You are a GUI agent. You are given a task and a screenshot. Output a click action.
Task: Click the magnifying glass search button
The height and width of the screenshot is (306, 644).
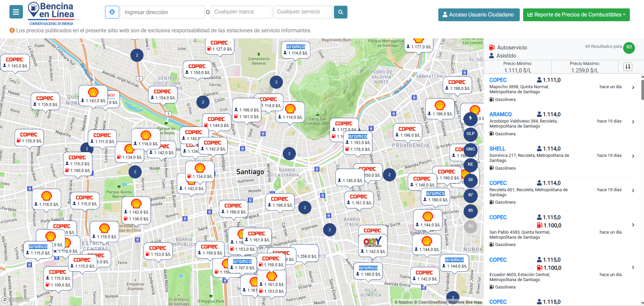pyautogui.click(x=340, y=12)
